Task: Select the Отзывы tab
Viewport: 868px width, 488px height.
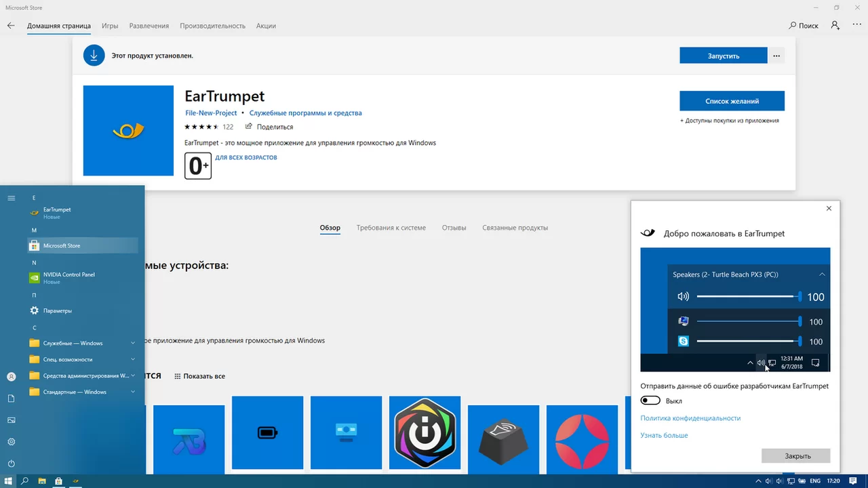Action: (x=454, y=228)
